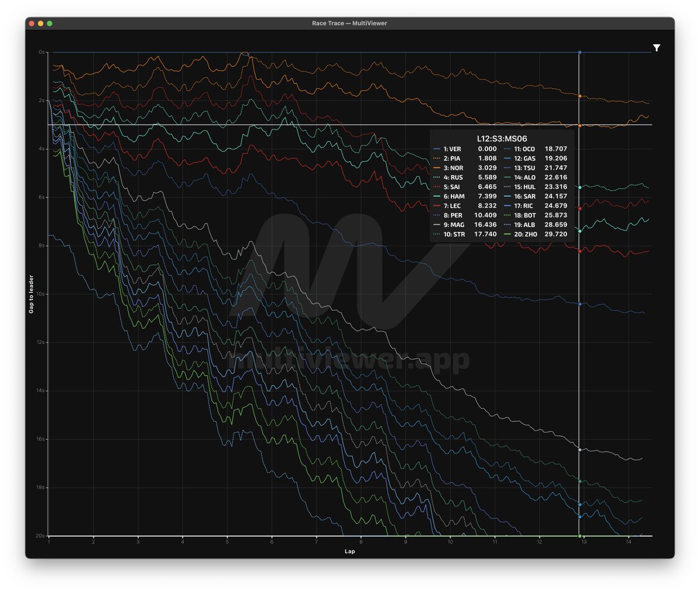The image size is (700, 592).
Task: Choose legend entry 12: GAS
Action: coord(524,158)
